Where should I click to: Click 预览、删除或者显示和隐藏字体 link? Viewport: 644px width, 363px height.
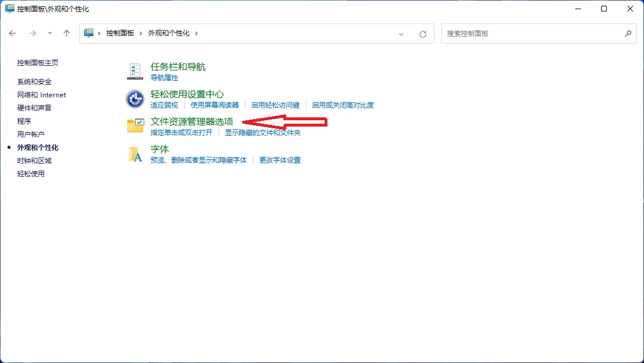199,160
